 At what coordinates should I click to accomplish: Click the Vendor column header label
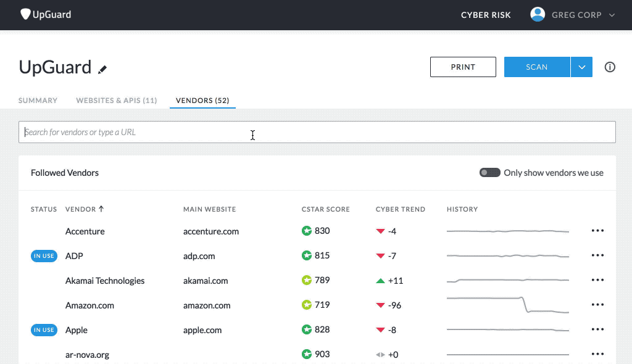click(x=81, y=209)
